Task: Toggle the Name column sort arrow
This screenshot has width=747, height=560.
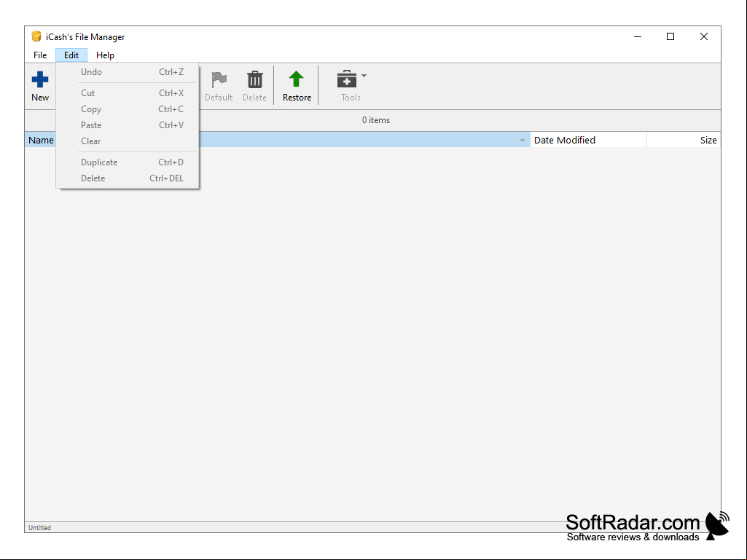Action: (x=522, y=140)
